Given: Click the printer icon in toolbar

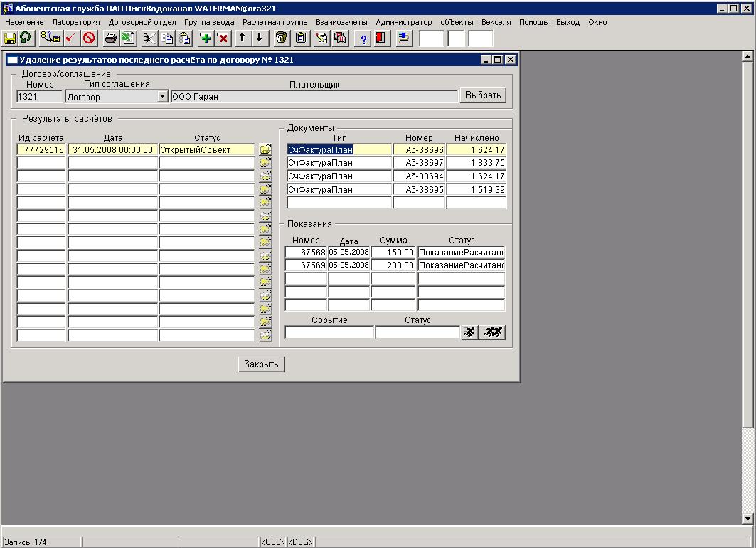Looking at the screenshot, I should pyautogui.click(x=111, y=38).
